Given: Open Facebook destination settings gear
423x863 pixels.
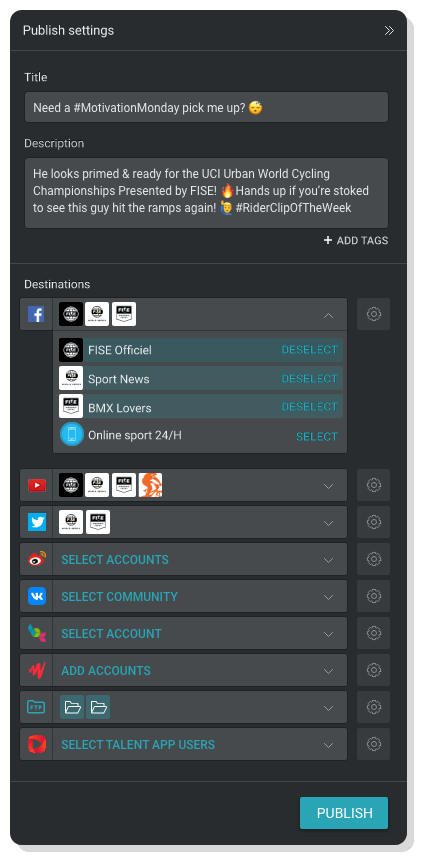Looking at the screenshot, I should 373,314.
